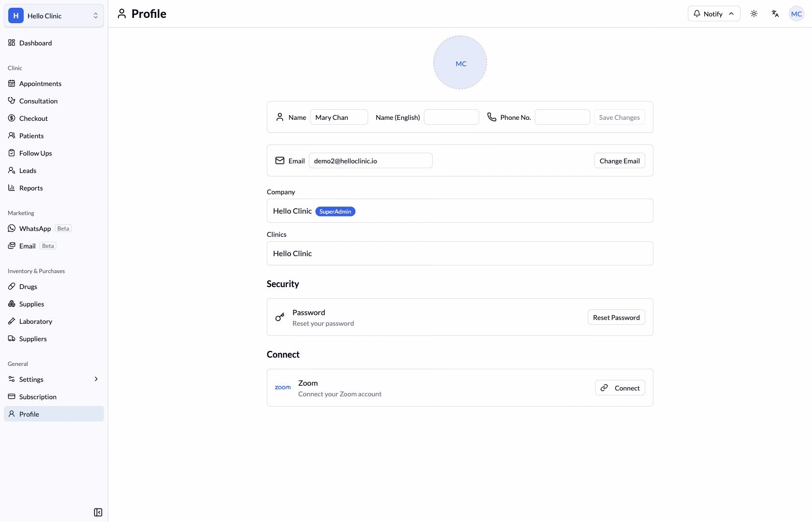Select Patients in sidebar

pos(54,135)
